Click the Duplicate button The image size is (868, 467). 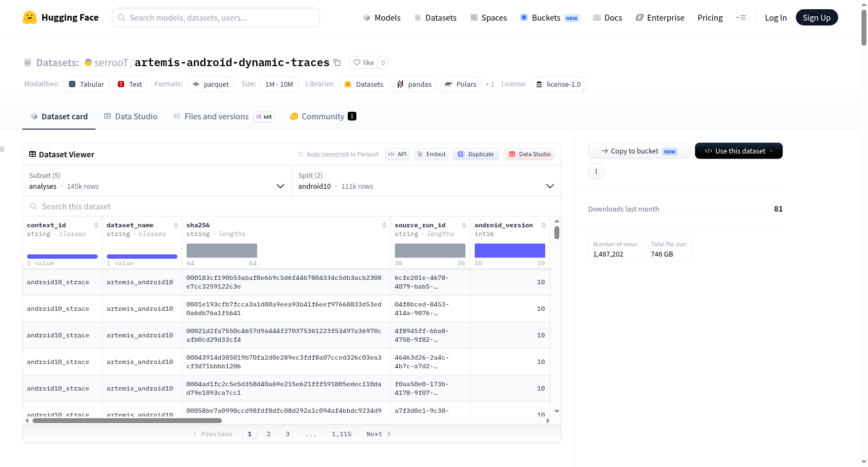tap(476, 154)
